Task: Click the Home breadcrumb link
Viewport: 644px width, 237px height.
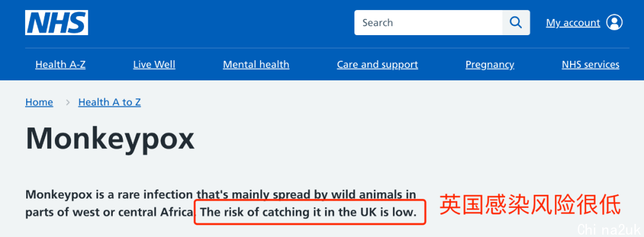Action: pos(39,102)
